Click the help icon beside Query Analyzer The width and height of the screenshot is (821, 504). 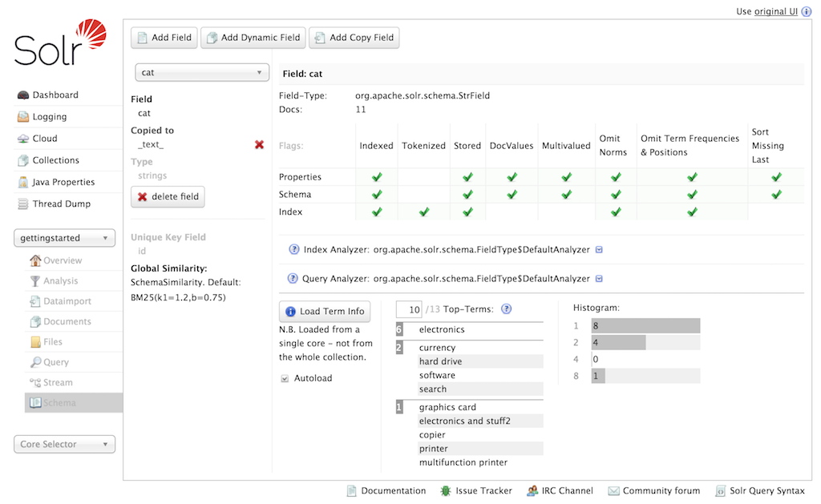coord(293,279)
